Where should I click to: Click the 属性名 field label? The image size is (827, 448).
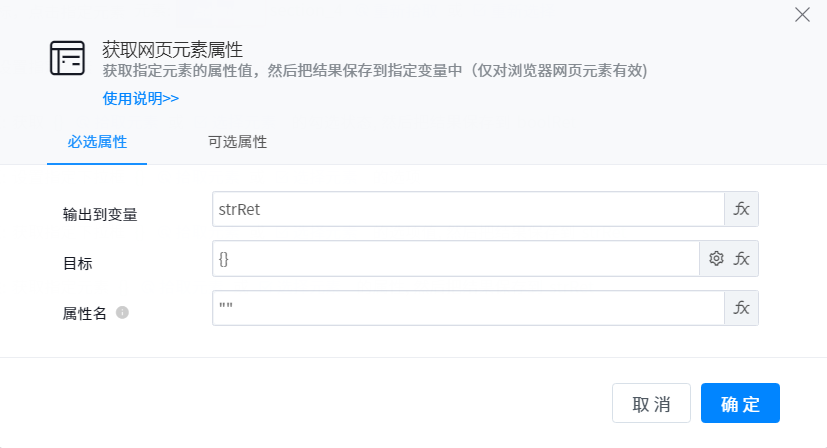pyautogui.click(x=85, y=313)
